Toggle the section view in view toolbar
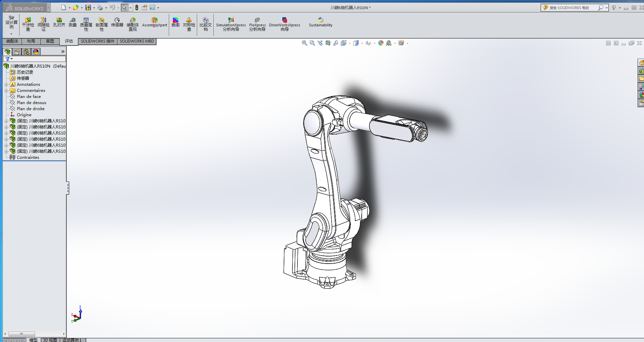The image size is (644, 342). coord(328,43)
